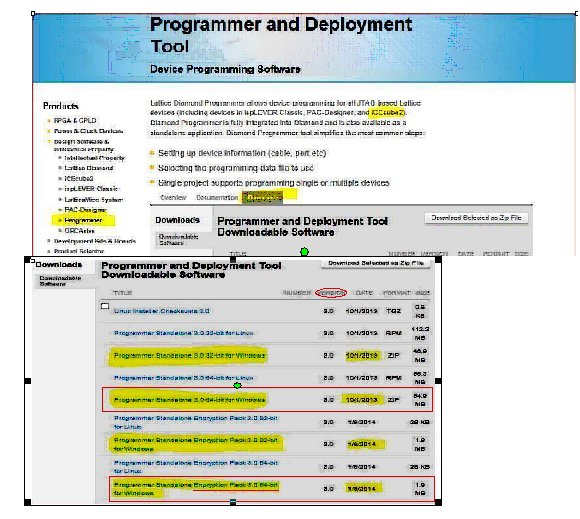The height and width of the screenshot is (519, 580).
Task: Download Linux Installer Checksums 3.0
Action: [162, 311]
